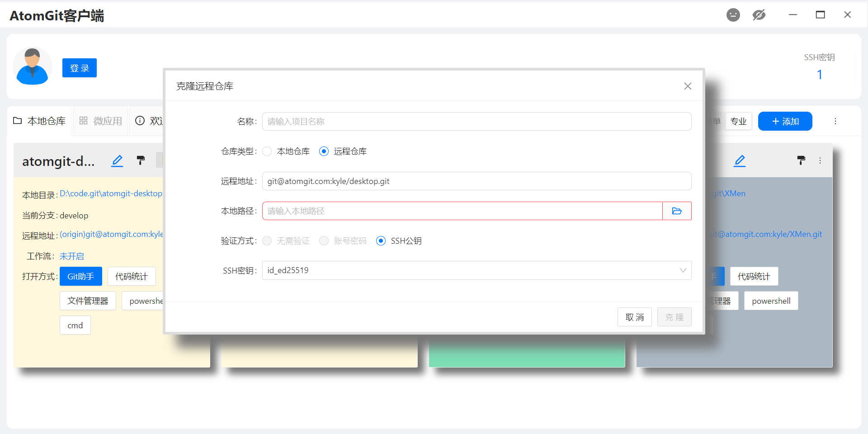Viewport: 868px width, 434px height.
Task: Select 远程仓库 repository type radio
Action: click(x=324, y=151)
